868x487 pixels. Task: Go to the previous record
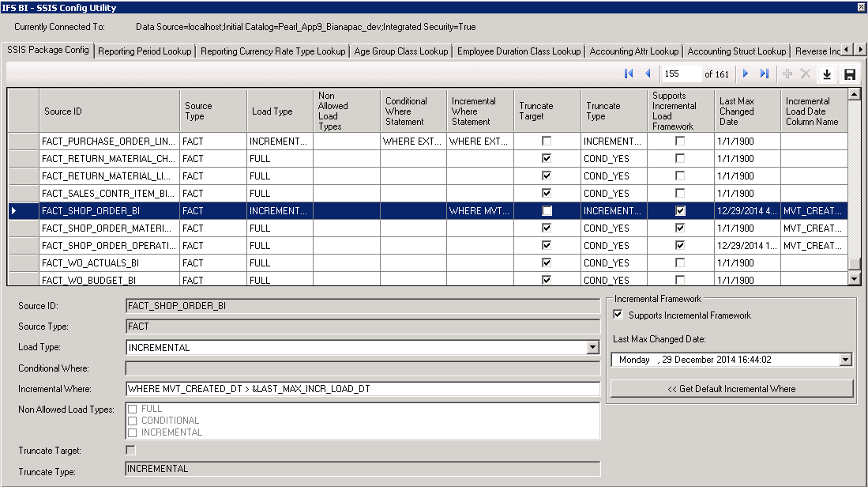[648, 74]
